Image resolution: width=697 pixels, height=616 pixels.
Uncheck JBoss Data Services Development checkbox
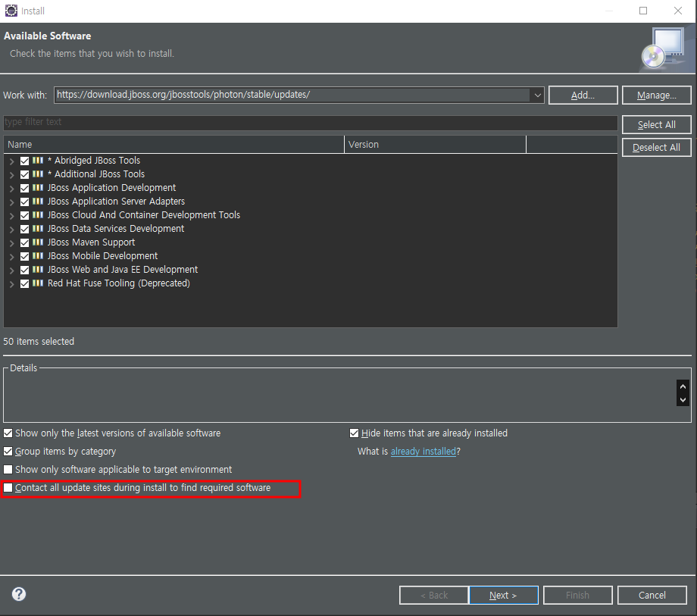pos(24,230)
